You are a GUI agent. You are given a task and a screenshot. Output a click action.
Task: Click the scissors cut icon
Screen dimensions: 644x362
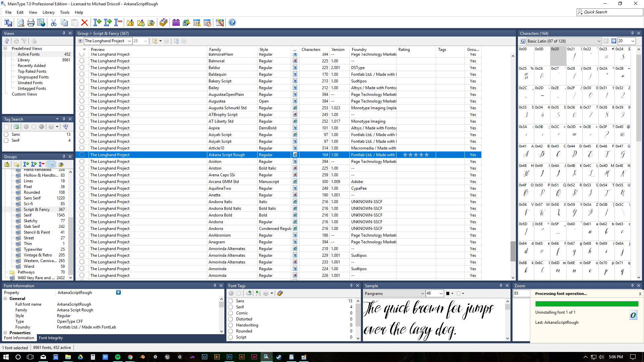(x=54, y=22)
